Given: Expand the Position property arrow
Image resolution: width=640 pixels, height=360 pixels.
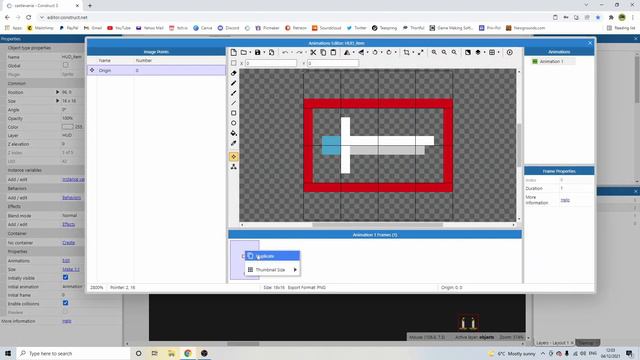Looking at the screenshot, I should click(x=58, y=92).
